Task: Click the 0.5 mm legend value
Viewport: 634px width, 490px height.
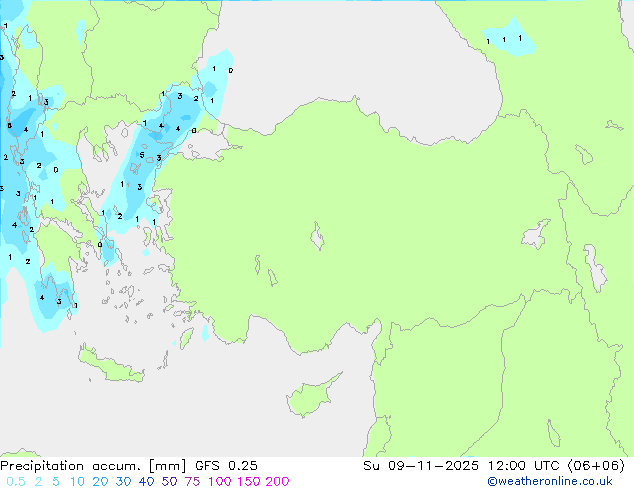Action: tap(16, 482)
